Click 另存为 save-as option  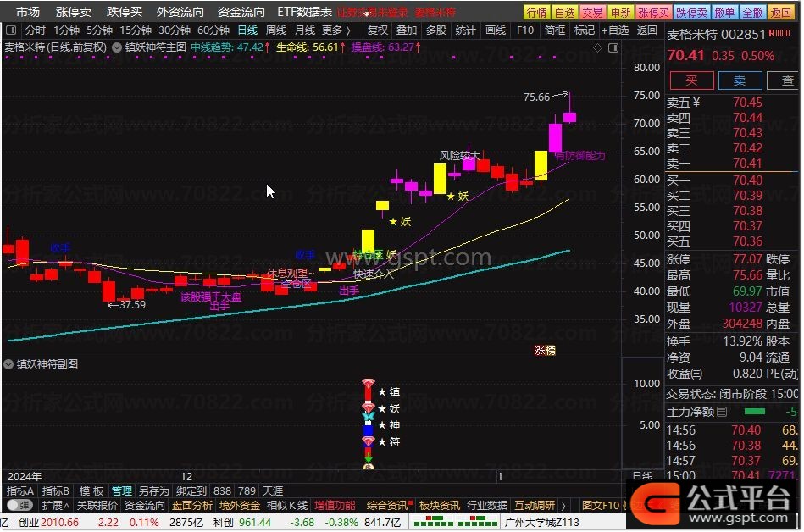(x=153, y=491)
